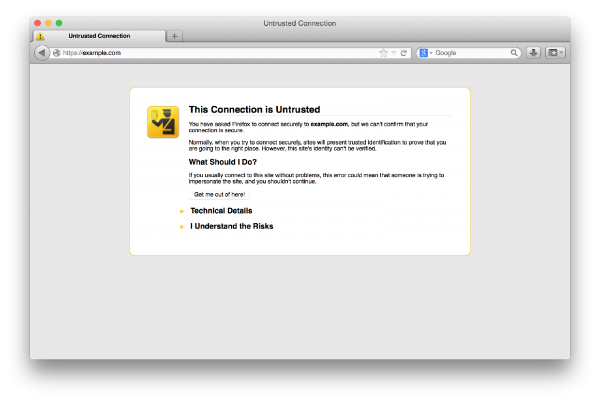Click the warning icon on the tab
The width and height of the screenshot is (600, 402).
[41, 36]
